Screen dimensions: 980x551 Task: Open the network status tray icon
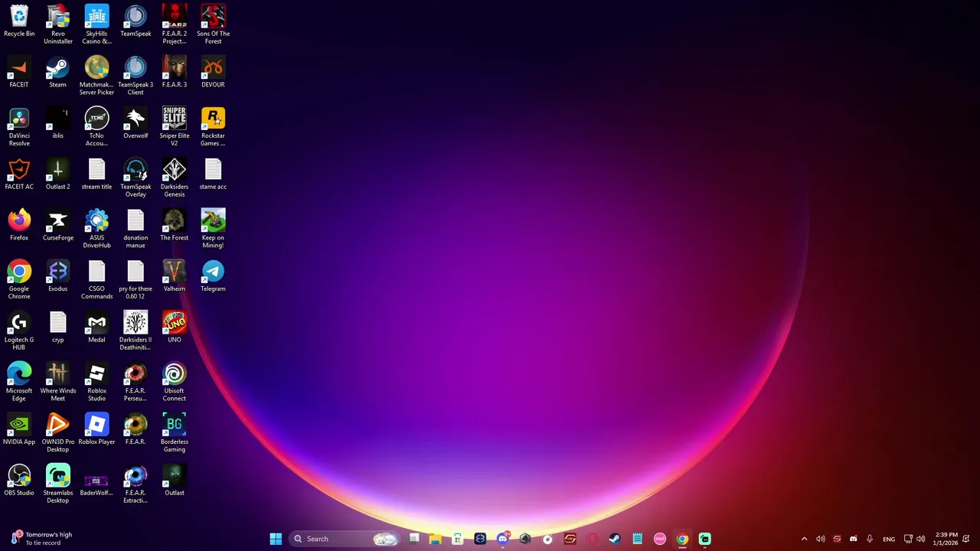[x=908, y=539]
